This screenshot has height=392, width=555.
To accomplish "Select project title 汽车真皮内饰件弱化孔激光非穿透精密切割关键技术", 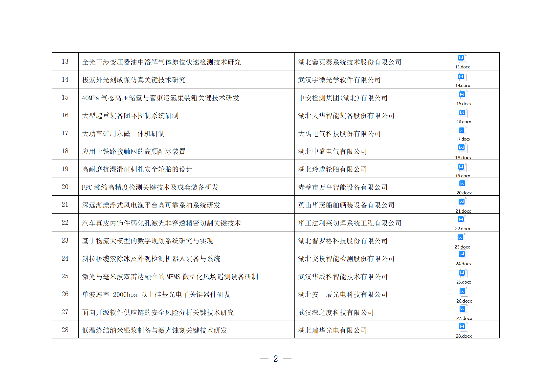I will pyautogui.click(x=161, y=223).
